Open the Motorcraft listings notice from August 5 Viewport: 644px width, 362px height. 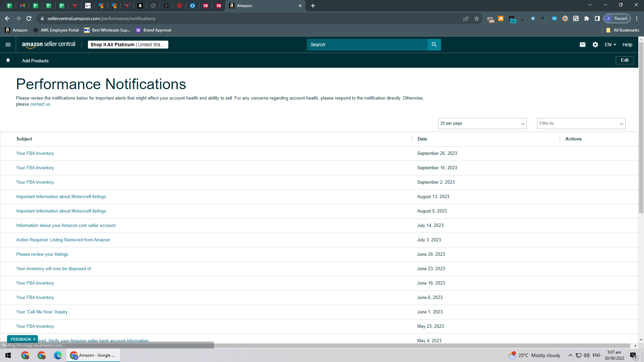coord(61,211)
